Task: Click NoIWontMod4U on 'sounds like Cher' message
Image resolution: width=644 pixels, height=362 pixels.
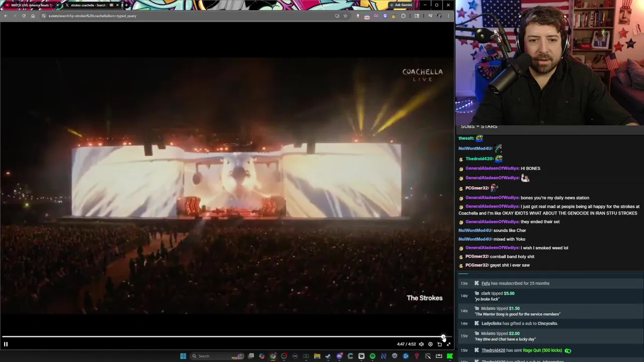Action: click(x=475, y=230)
